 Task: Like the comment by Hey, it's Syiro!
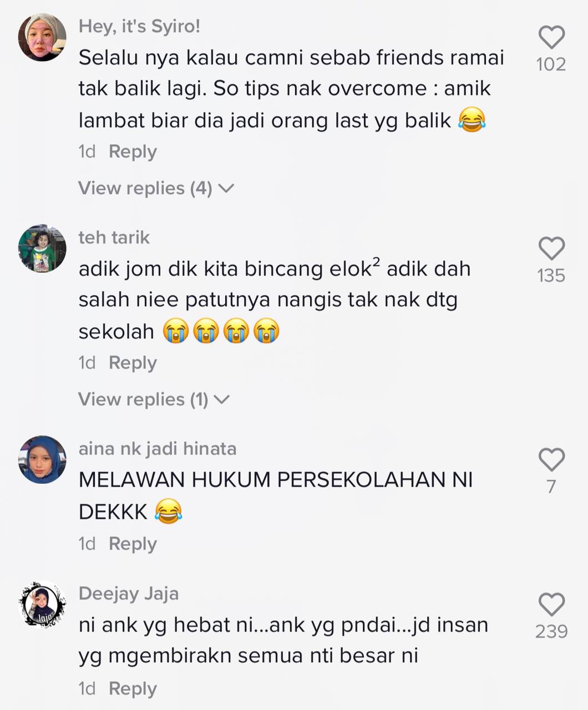(x=551, y=37)
